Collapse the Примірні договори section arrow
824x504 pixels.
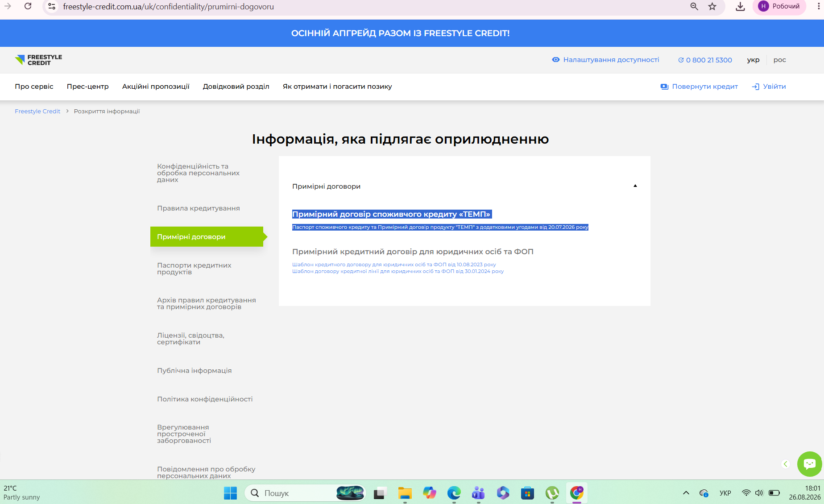(x=635, y=186)
